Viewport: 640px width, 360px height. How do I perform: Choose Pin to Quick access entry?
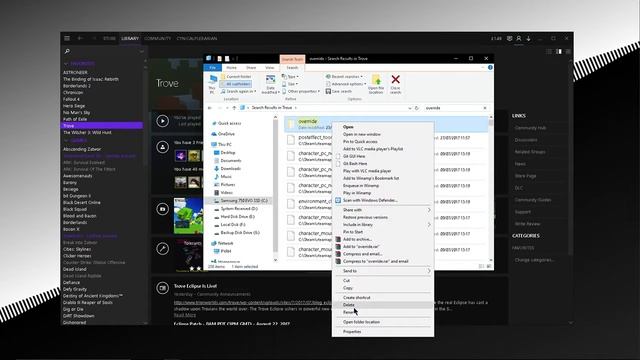coord(383,142)
